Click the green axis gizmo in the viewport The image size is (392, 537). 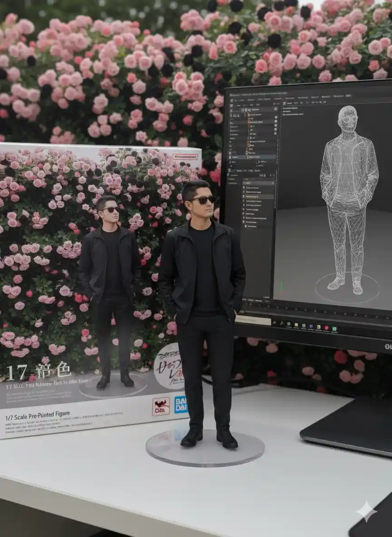[282, 286]
